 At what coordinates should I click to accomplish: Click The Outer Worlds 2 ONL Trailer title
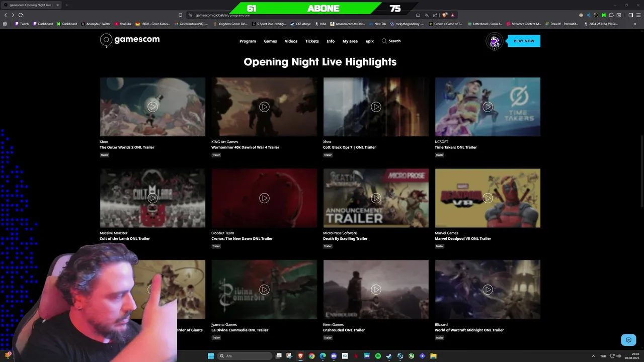pos(127,147)
